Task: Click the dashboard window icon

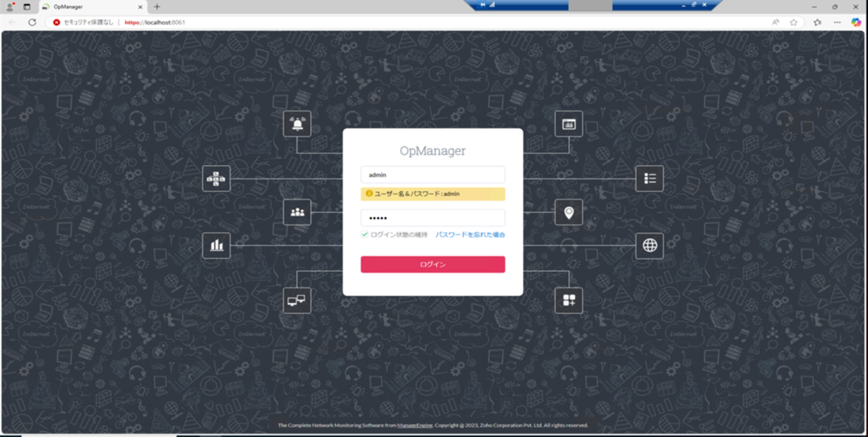Action: pos(569,124)
